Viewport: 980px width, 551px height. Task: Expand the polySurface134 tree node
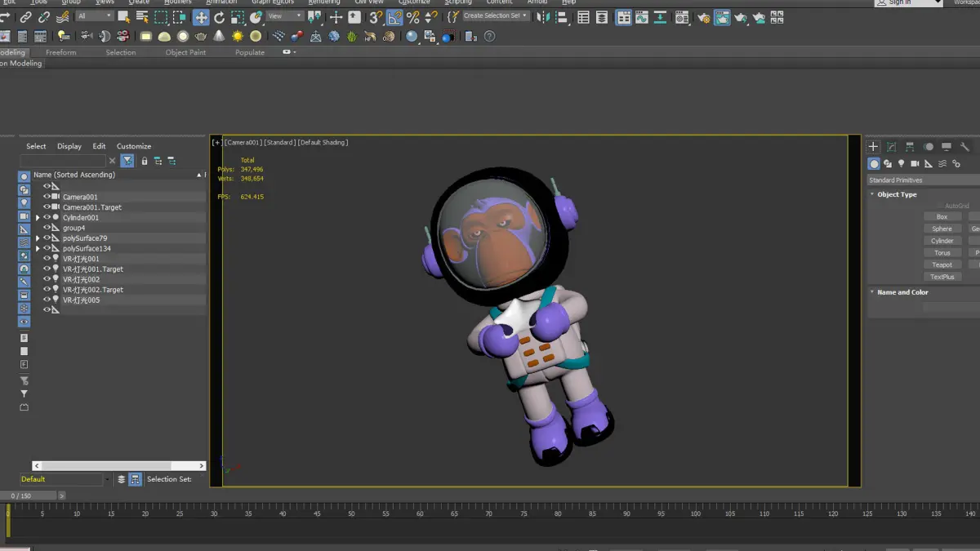38,248
